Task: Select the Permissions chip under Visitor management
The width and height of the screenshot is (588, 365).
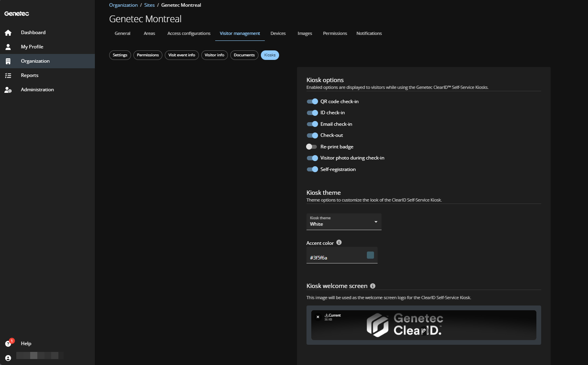Action: tap(148, 55)
